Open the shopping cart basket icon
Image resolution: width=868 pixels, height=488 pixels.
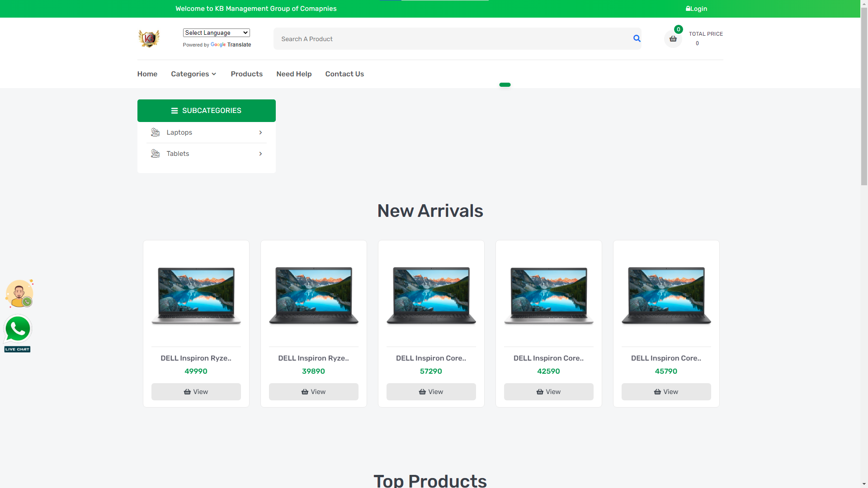tap(673, 39)
